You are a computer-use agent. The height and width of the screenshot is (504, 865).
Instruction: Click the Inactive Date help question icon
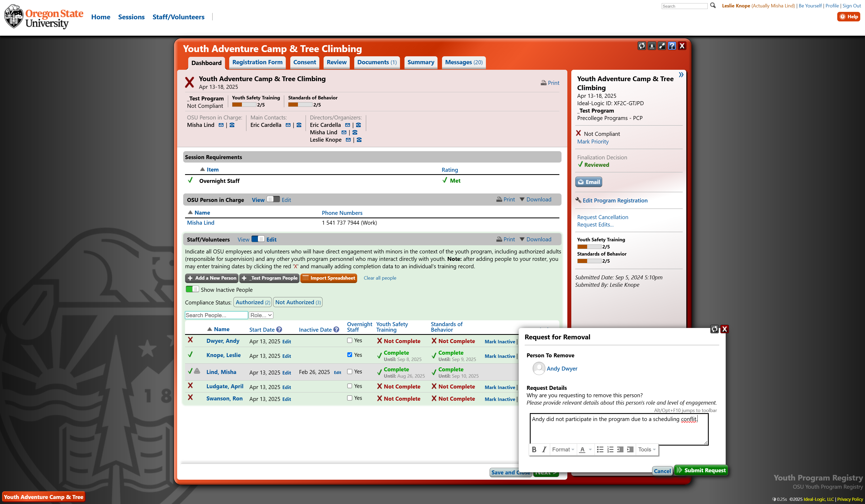(336, 329)
